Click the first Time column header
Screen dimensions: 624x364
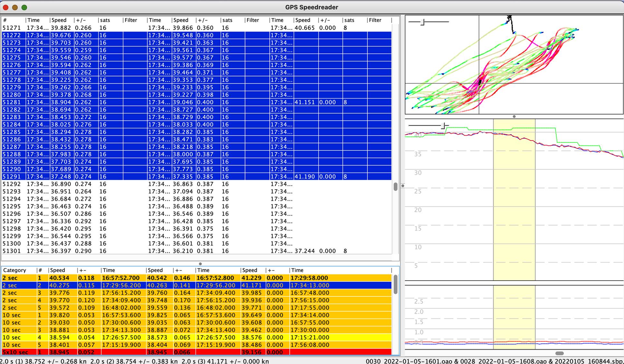click(34, 20)
